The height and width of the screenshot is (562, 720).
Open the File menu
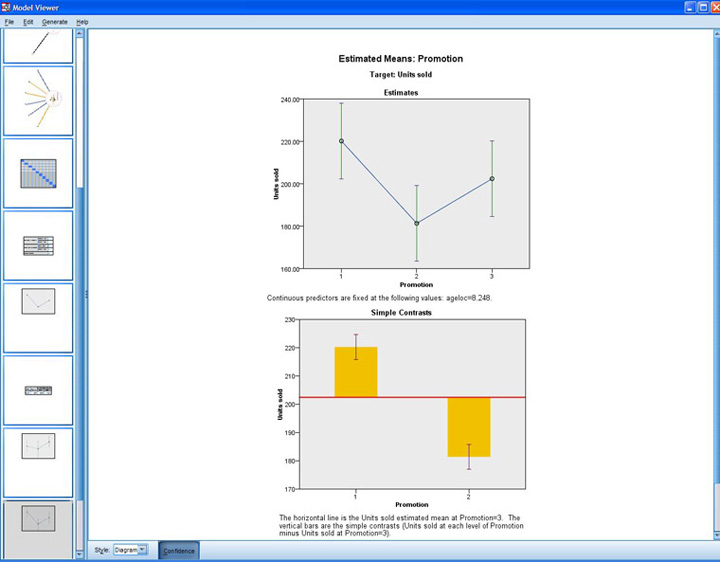coord(9,21)
